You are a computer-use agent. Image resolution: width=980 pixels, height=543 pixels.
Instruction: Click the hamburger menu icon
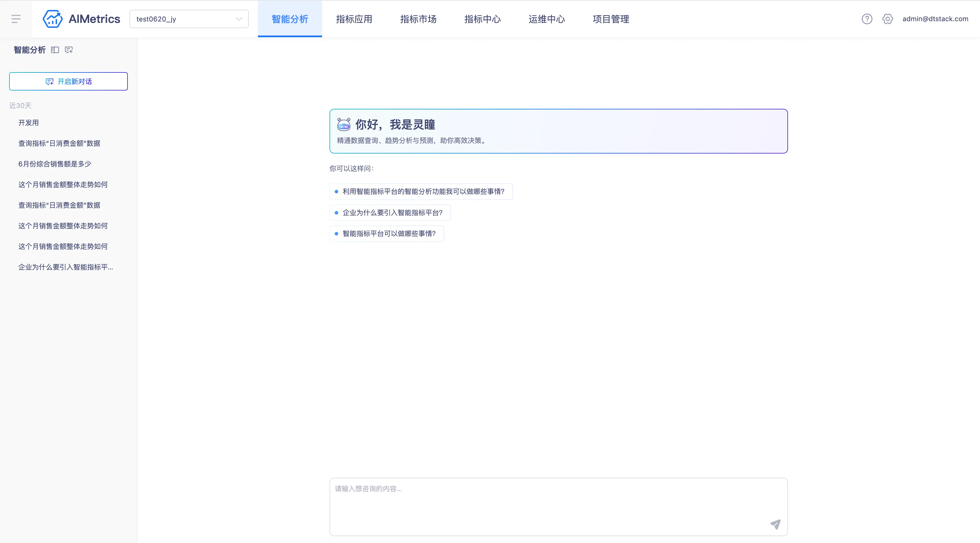point(16,19)
